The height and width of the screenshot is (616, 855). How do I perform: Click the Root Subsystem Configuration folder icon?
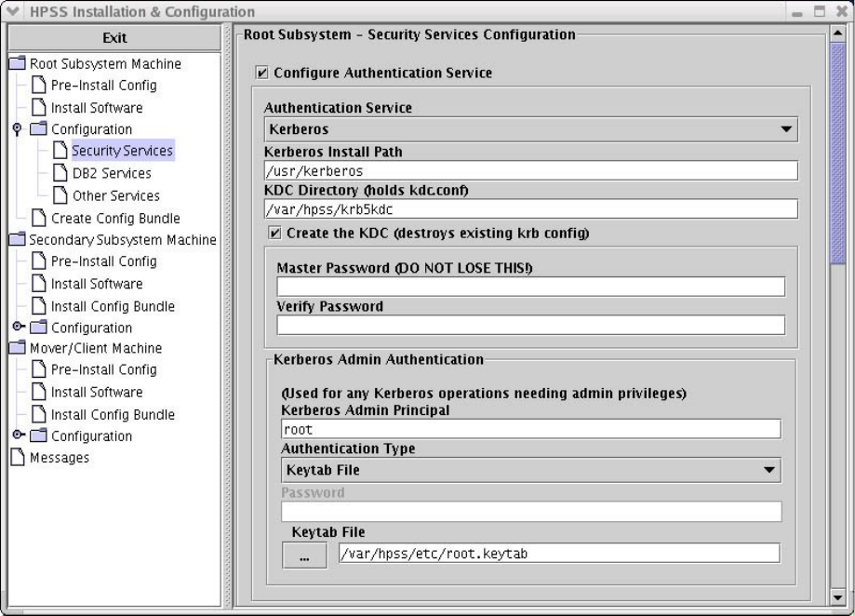click(38, 128)
